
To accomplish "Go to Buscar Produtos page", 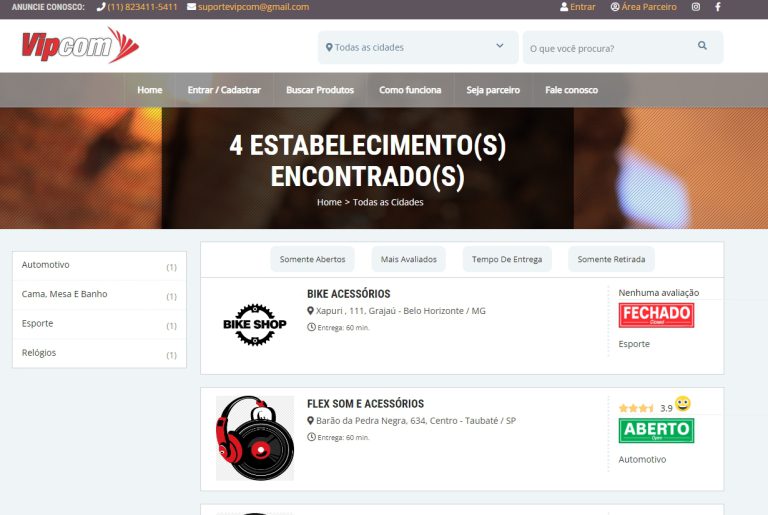I will (320, 90).
